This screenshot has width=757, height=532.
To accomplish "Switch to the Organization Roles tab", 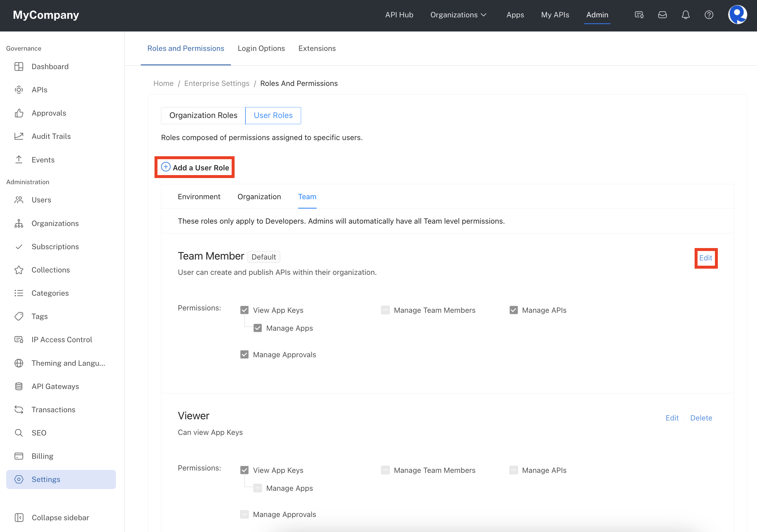I will (x=203, y=115).
